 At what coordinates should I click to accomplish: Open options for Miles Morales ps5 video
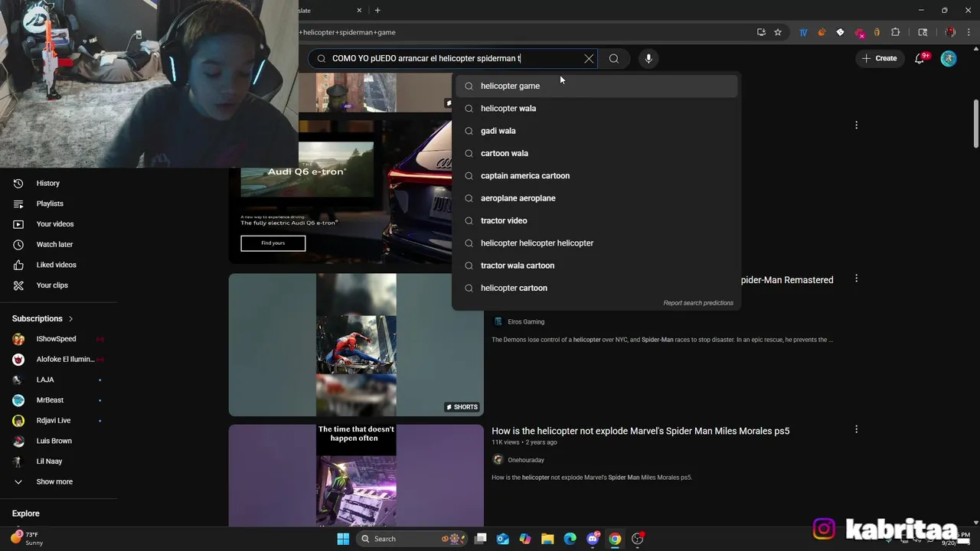coord(856,429)
